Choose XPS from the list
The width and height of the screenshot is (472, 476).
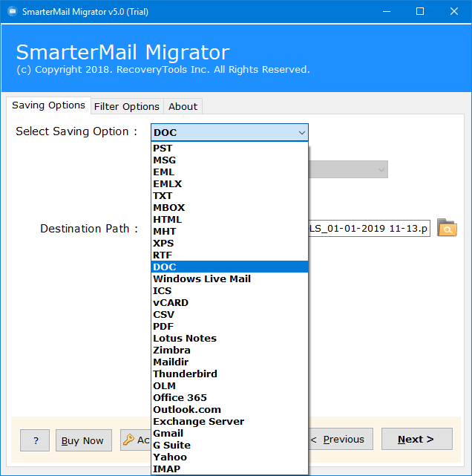point(229,243)
